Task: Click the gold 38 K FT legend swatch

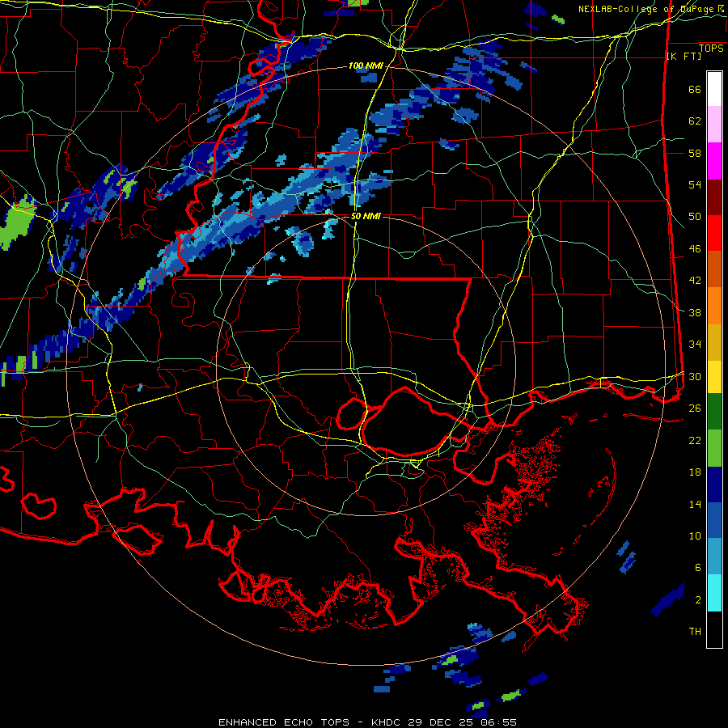Action: pos(714,343)
